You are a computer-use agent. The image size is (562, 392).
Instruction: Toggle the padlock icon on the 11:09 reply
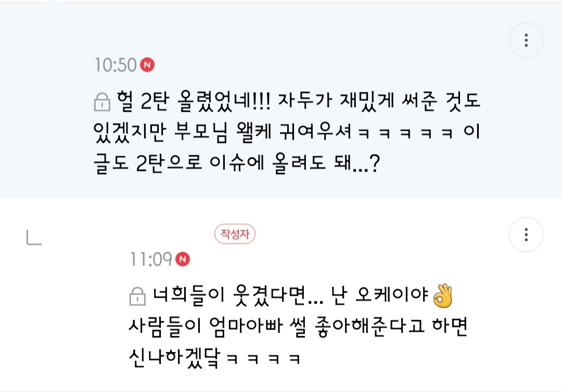tap(137, 295)
